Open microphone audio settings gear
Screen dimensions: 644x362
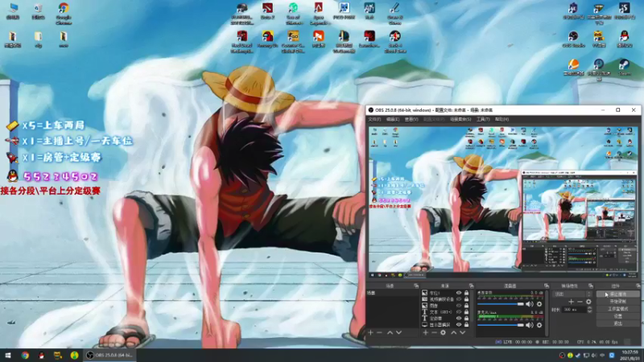[x=539, y=325]
